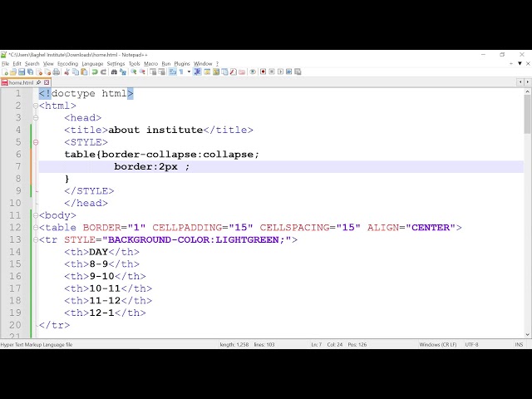Toggle show all characters
532x399 pixels.
pos(181,71)
